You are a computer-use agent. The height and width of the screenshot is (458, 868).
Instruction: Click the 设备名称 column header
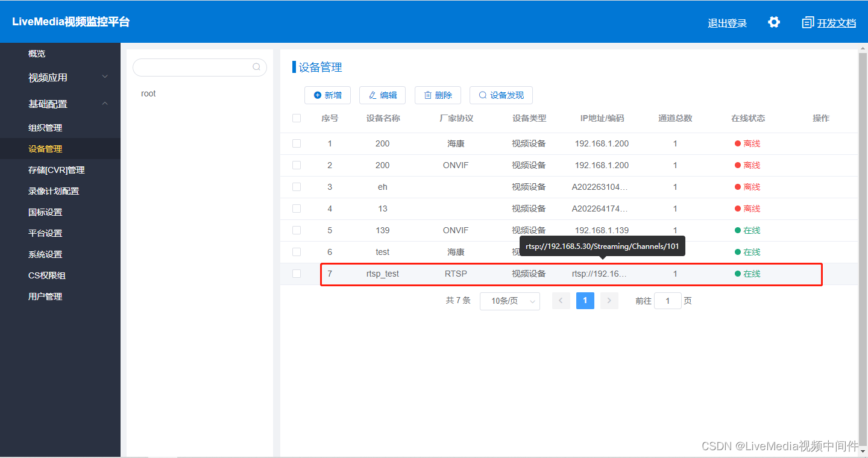point(383,118)
